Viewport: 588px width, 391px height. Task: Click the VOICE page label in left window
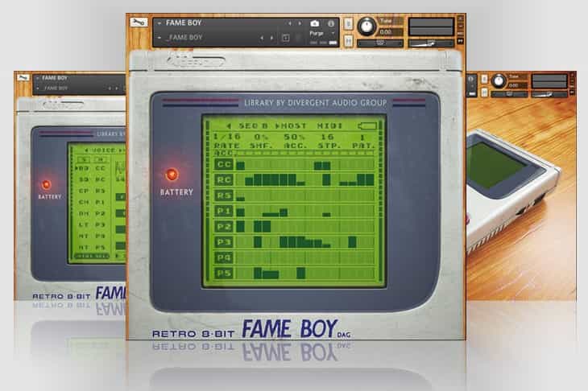tap(103, 150)
